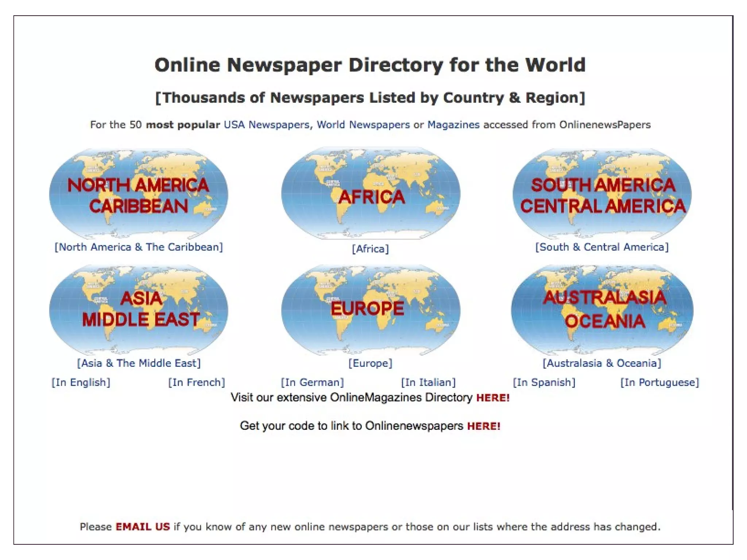Click the [Europe] text link
The height and width of the screenshot is (560, 747).
[x=370, y=363]
